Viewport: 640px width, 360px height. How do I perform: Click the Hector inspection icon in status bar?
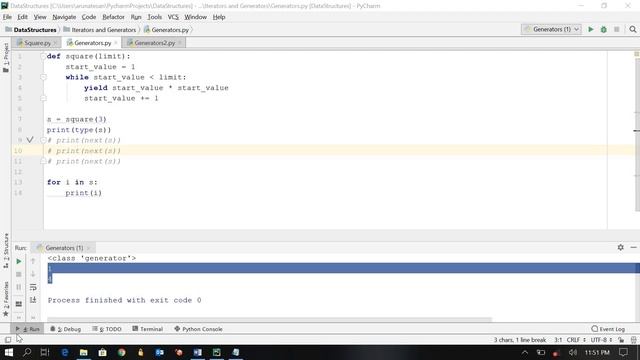point(633,340)
